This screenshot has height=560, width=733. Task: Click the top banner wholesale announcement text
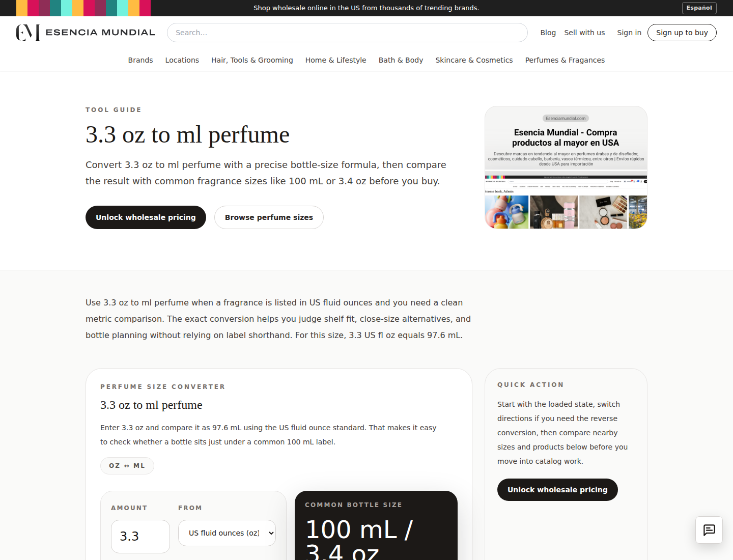click(x=366, y=8)
